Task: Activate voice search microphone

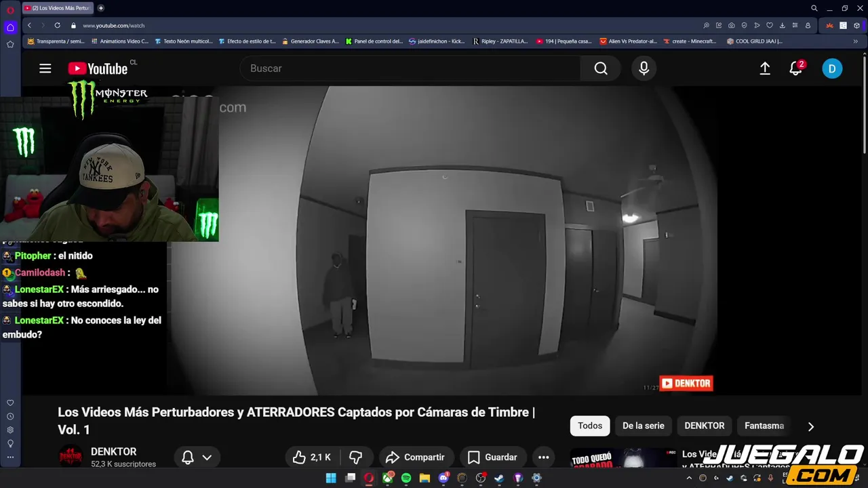Action: 644,68
